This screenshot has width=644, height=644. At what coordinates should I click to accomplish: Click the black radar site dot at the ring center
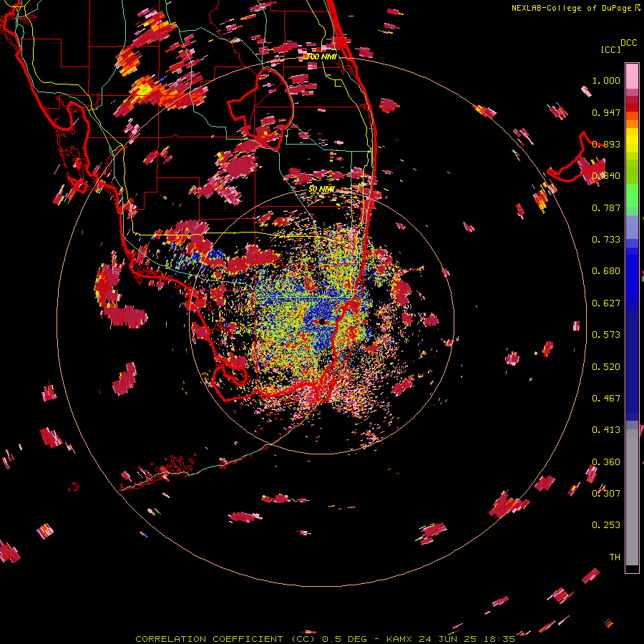coord(321,321)
